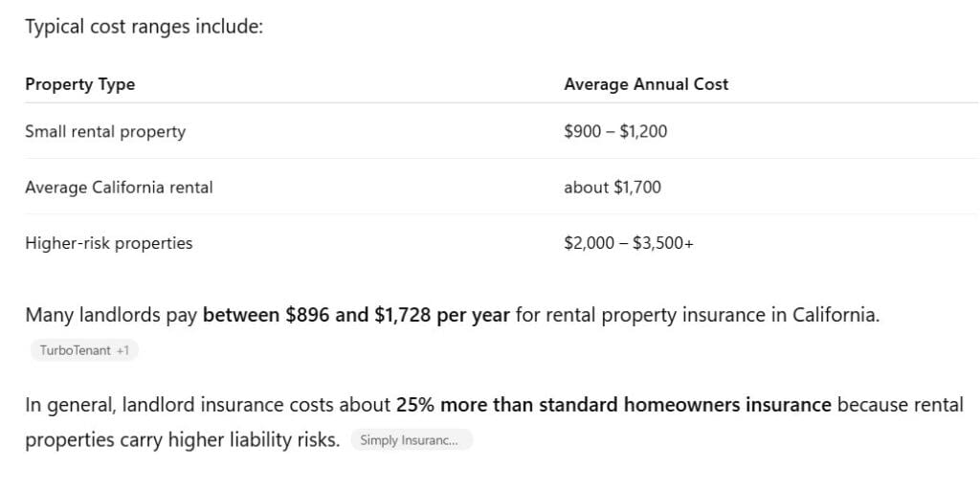Viewport: 980px width, 490px height.
Task: Select the Small rental property row label
Action: (105, 132)
